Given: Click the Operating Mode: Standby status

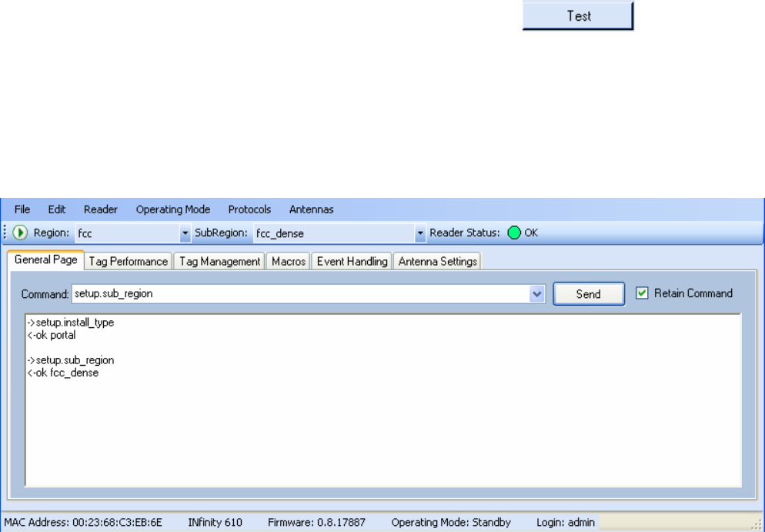Looking at the screenshot, I should 451,522.
